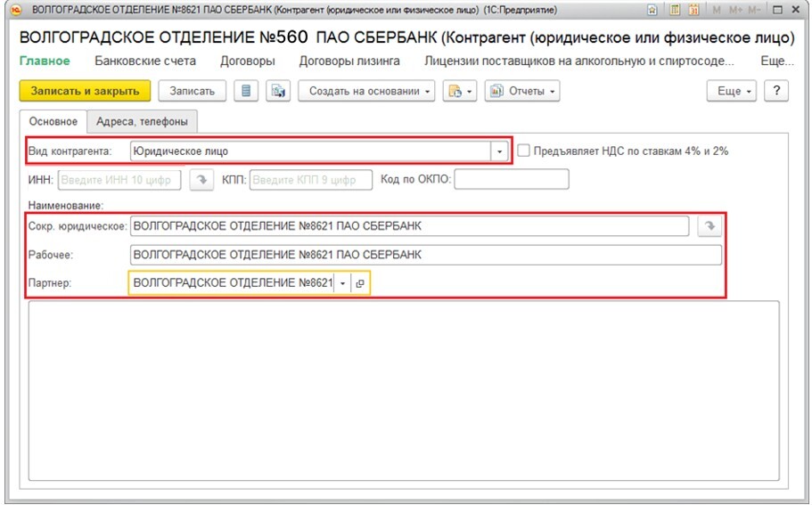Open list icon button next to Записать
Viewport: 812px width, 505px height.
[x=246, y=91]
